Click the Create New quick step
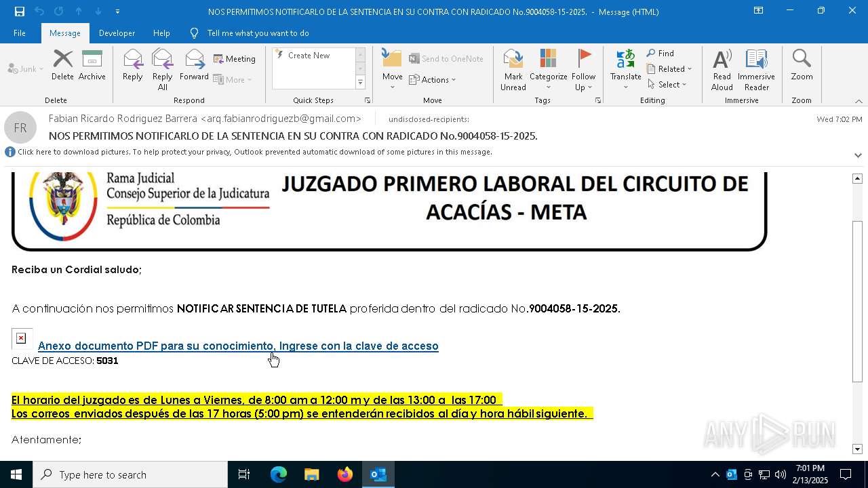Screen dimensions: 868x488 tap(309, 56)
